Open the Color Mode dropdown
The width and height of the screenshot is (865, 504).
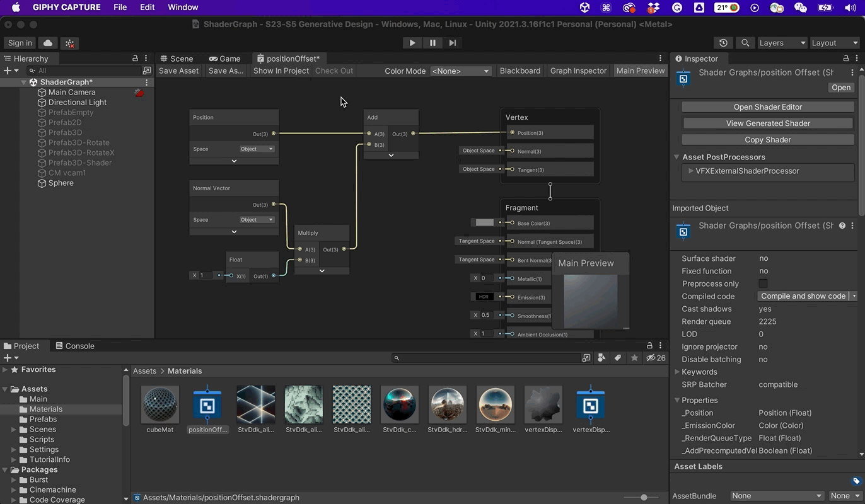pos(460,71)
